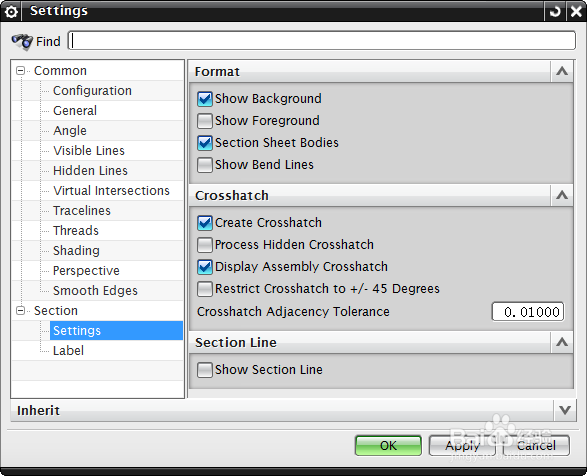Open the Label page under Section

(x=68, y=351)
